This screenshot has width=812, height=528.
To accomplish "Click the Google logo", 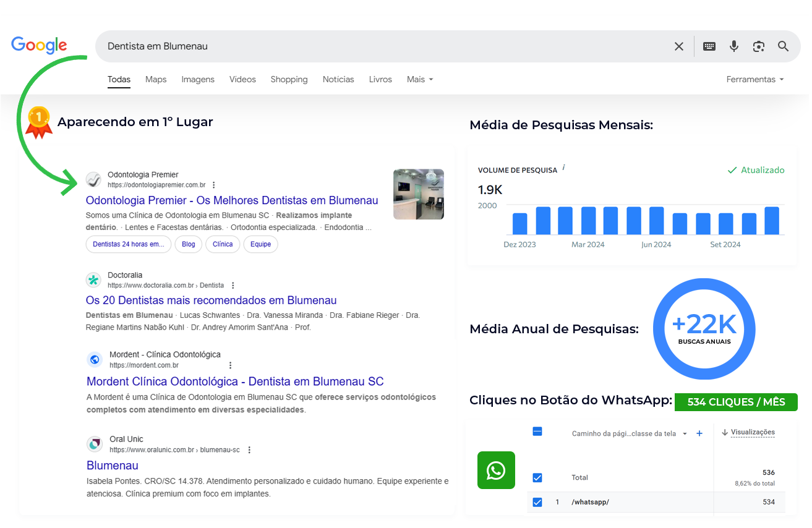I will pos(39,45).
